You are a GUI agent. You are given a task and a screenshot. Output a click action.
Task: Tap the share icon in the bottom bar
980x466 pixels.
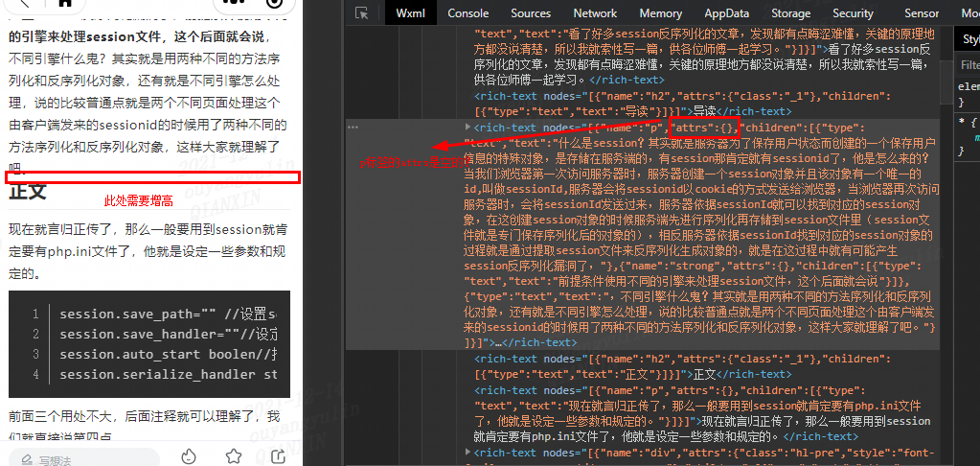[x=280, y=456]
